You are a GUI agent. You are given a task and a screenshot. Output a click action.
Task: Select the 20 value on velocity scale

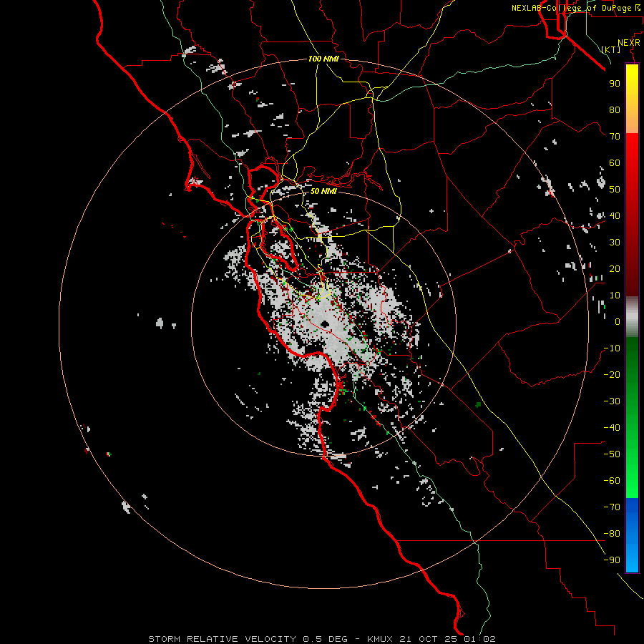(x=615, y=268)
